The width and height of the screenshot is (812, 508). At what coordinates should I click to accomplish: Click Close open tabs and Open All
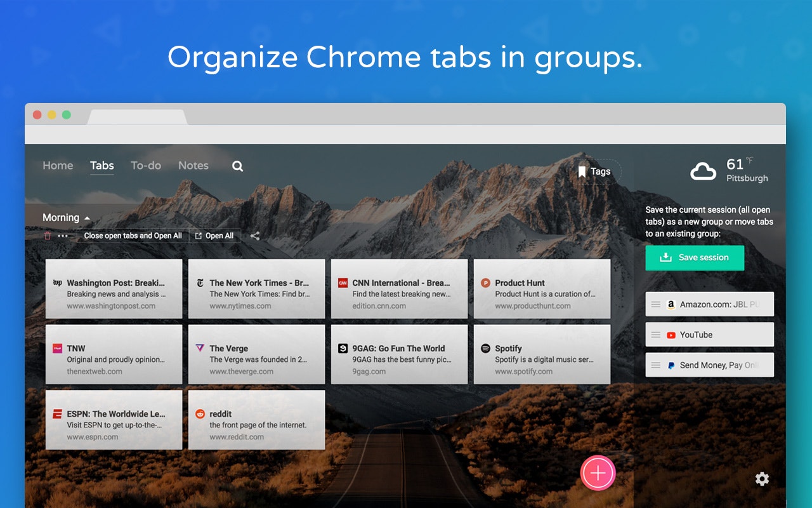[133, 236]
